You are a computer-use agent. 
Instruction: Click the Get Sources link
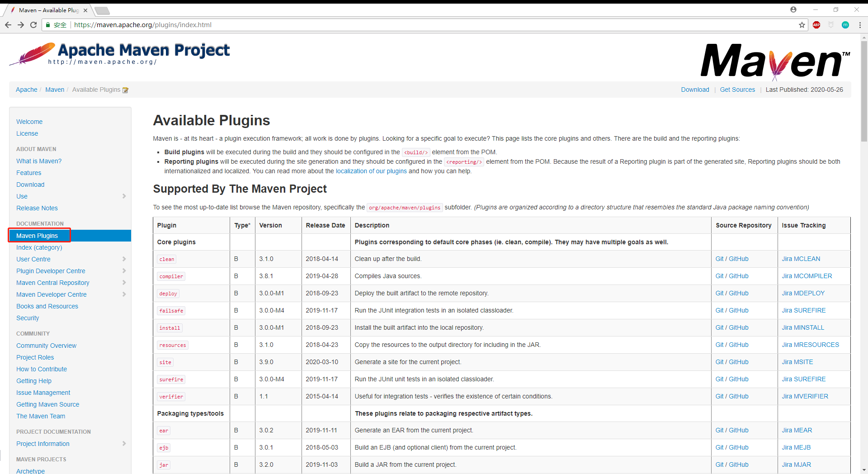pyautogui.click(x=737, y=90)
